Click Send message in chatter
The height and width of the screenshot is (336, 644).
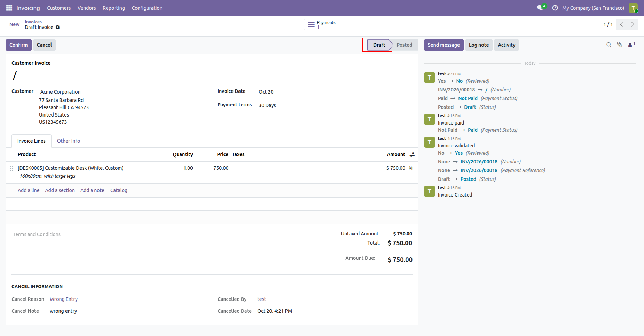pyautogui.click(x=443, y=45)
